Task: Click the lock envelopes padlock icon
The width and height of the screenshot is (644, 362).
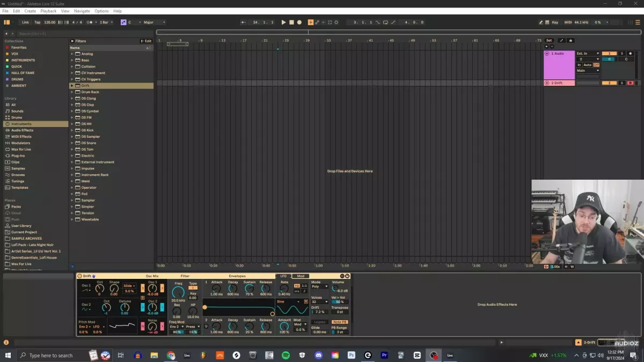Action: pos(570,40)
